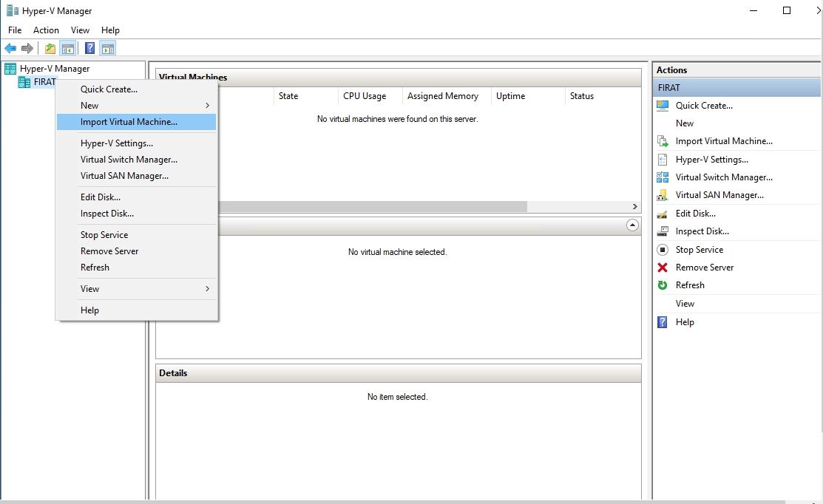The height and width of the screenshot is (504, 823).
Task: Select Stop Service in the context menu
Action: click(137, 235)
